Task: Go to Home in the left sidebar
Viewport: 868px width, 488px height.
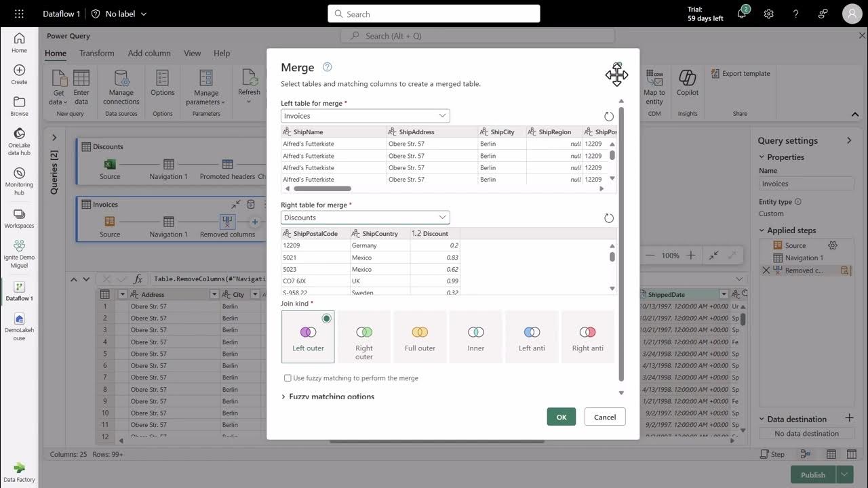Action: click(19, 43)
